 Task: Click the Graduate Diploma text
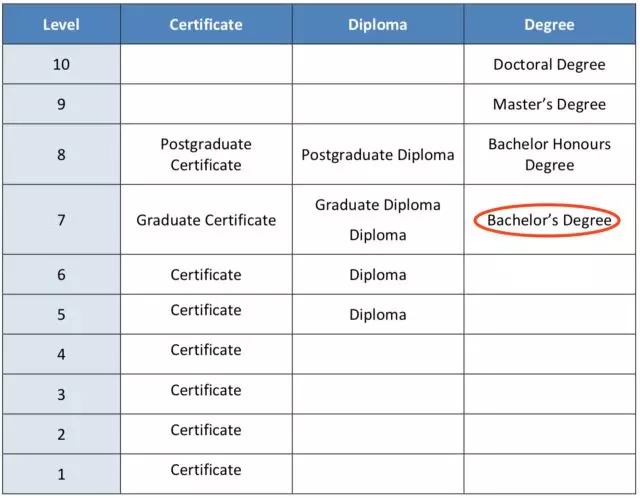click(x=378, y=205)
